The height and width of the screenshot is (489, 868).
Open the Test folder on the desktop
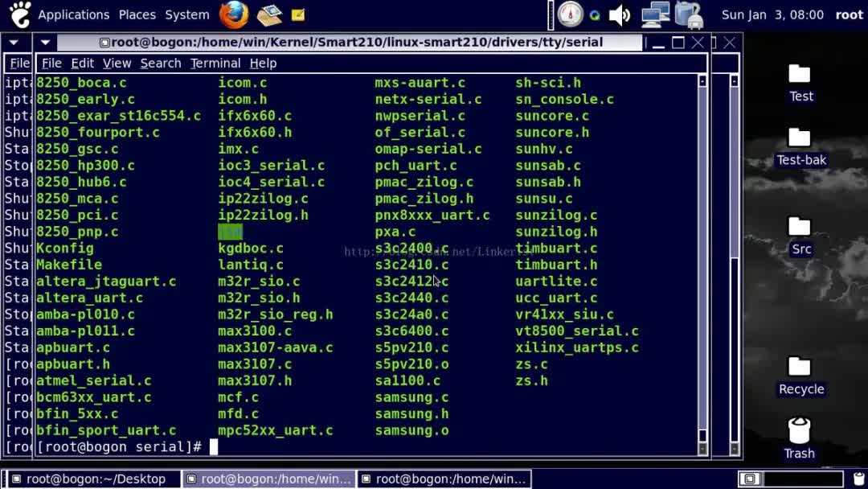800,79
